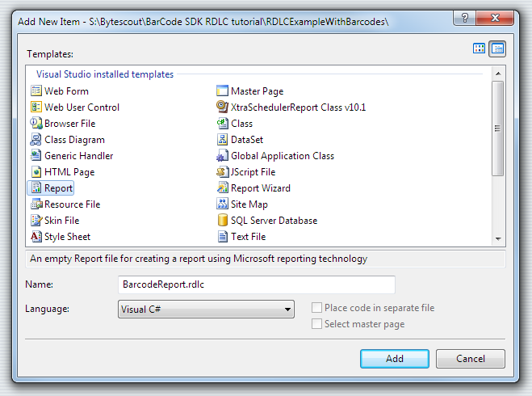Image resolution: width=532 pixels, height=396 pixels.
Task: Click the SQL Server Database label
Action: 274,221
